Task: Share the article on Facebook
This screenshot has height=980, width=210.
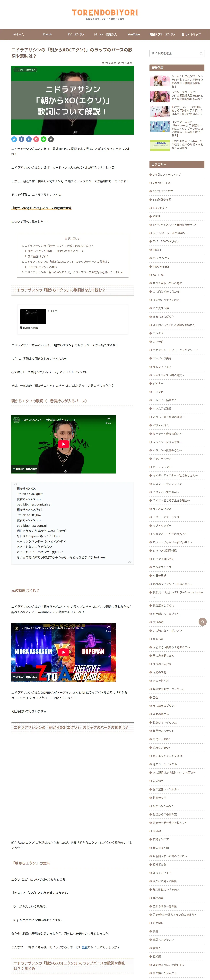Action: tap(21, 139)
